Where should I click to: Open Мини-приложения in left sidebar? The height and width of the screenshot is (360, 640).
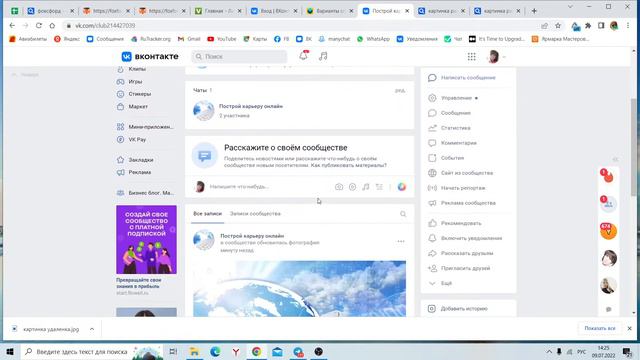(x=145, y=127)
